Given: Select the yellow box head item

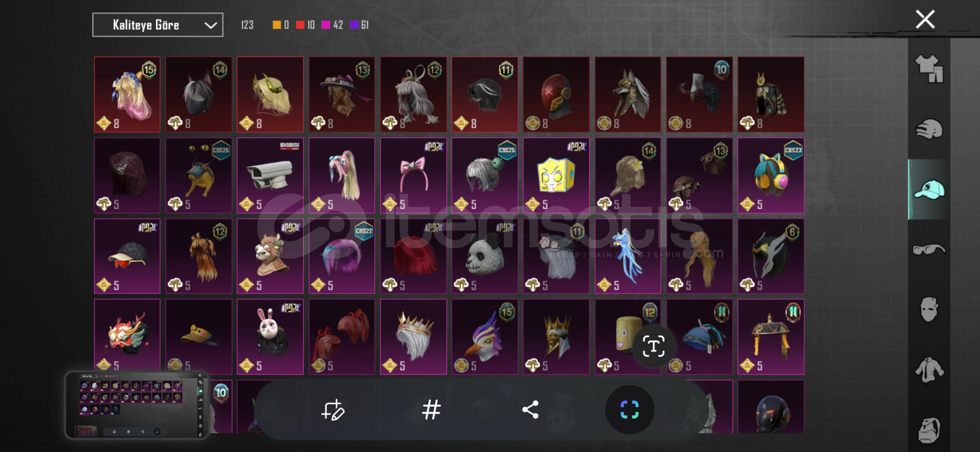Looking at the screenshot, I should click(556, 175).
